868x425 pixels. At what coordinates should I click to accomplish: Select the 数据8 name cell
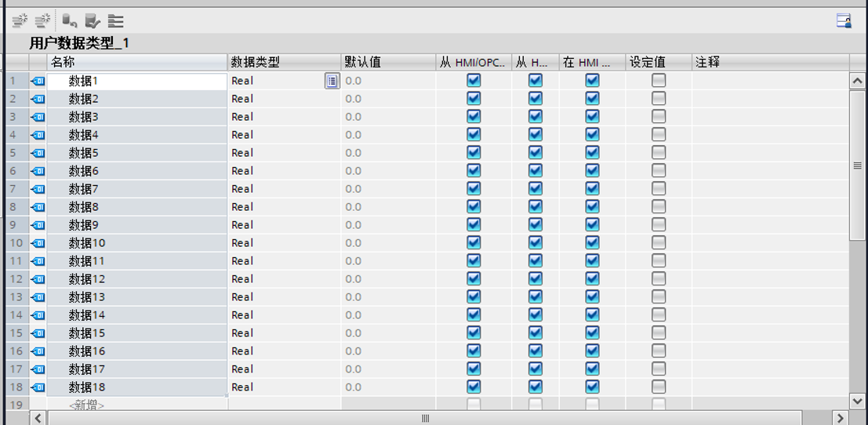coord(136,207)
